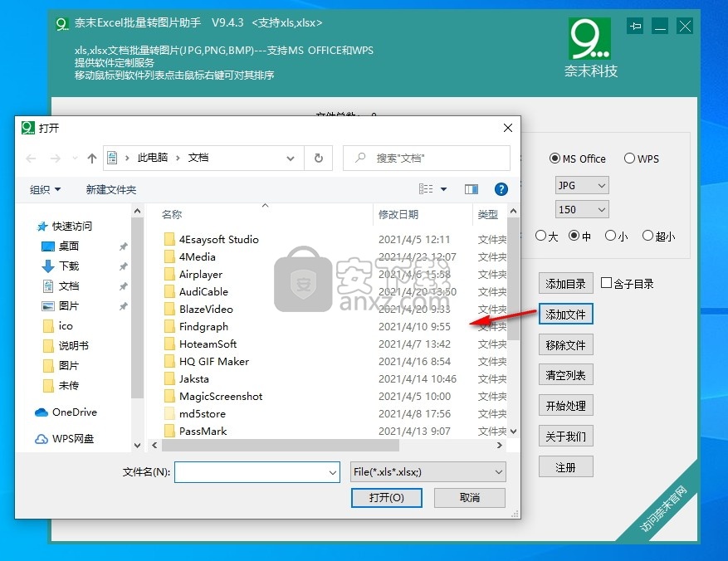Click the 添加目录 button

pyautogui.click(x=565, y=283)
